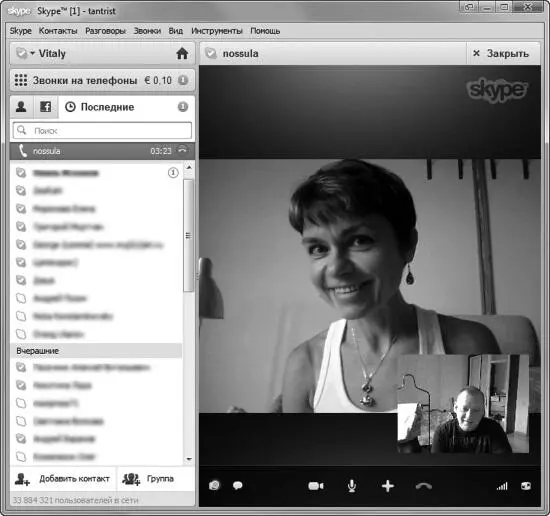Open chat bubble icon in call bar
The width and height of the screenshot is (550, 516).
(x=238, y=485)
